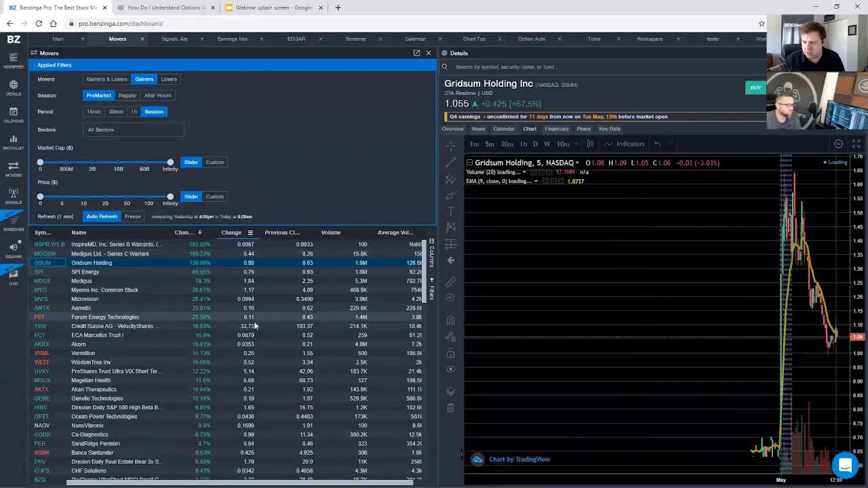Set period to 30min
This screenshot has width=868, height=488.
point(116,112)
